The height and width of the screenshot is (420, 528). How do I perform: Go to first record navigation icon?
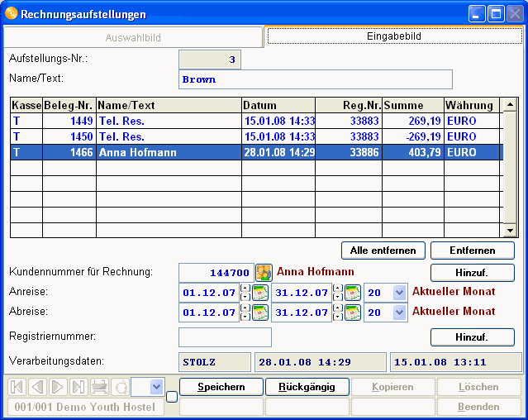[17, 387]
